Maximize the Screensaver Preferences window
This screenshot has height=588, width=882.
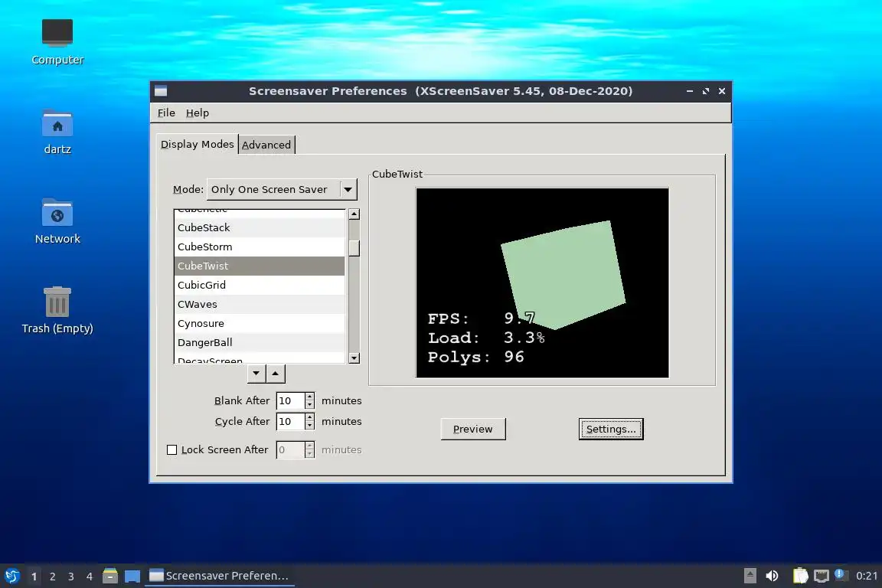(706, 91)
